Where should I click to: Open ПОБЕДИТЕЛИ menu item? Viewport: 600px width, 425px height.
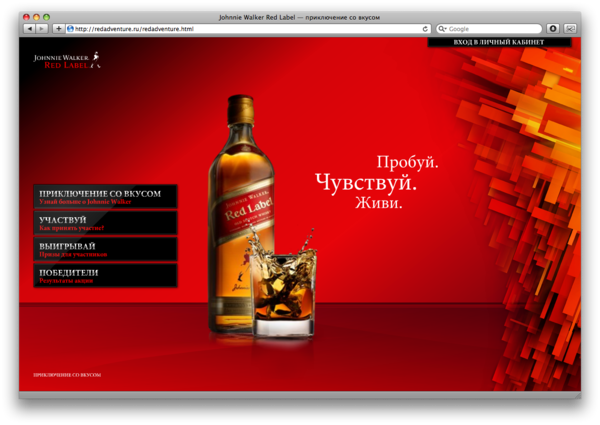click(x=106, y=275)
